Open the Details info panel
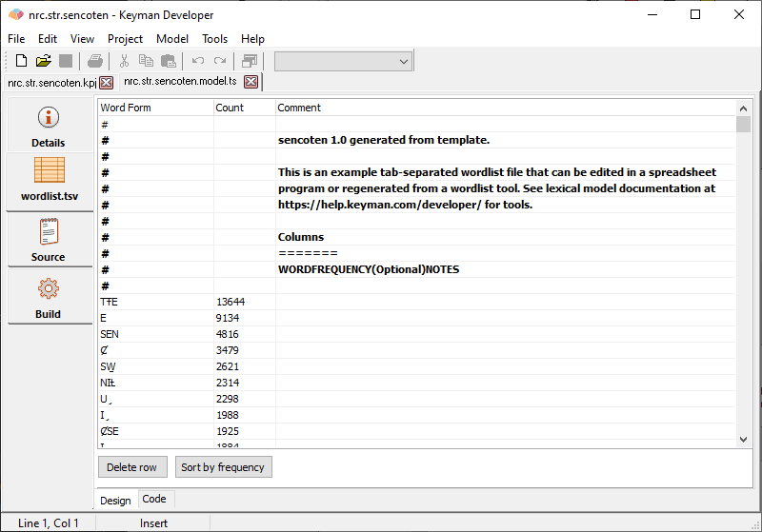This screenshot has width=762, height=532. tap(49, 127)
